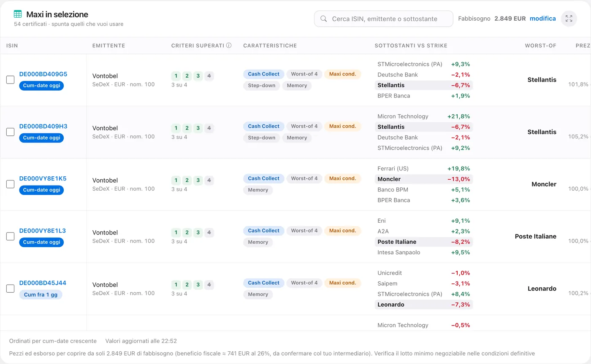Click the Sottostanti vs Strike column header
Image resolution: width=591 pixels, height=364 pixels.
pyautogui.click(x=411, y=46)
